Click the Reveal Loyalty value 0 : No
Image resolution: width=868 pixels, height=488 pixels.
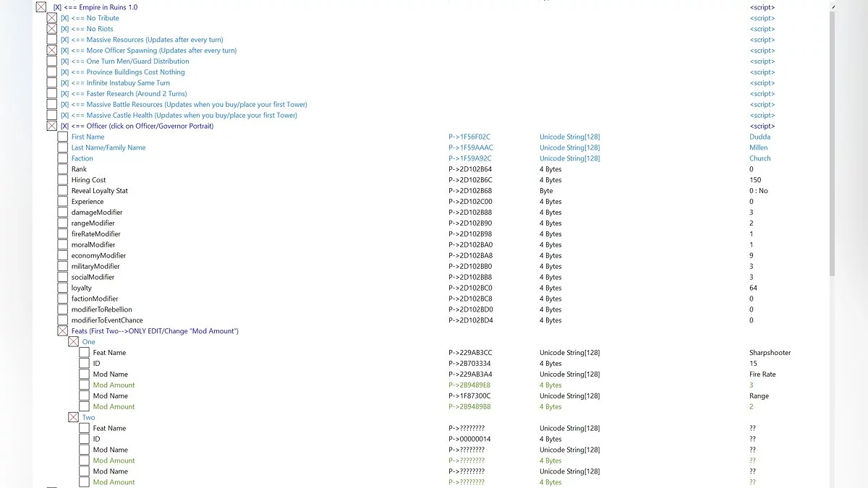pos(759,191)
